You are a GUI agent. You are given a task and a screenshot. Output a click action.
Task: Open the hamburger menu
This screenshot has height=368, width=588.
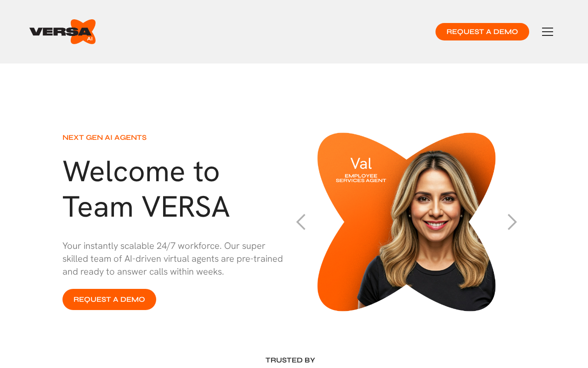click(548, 32)
